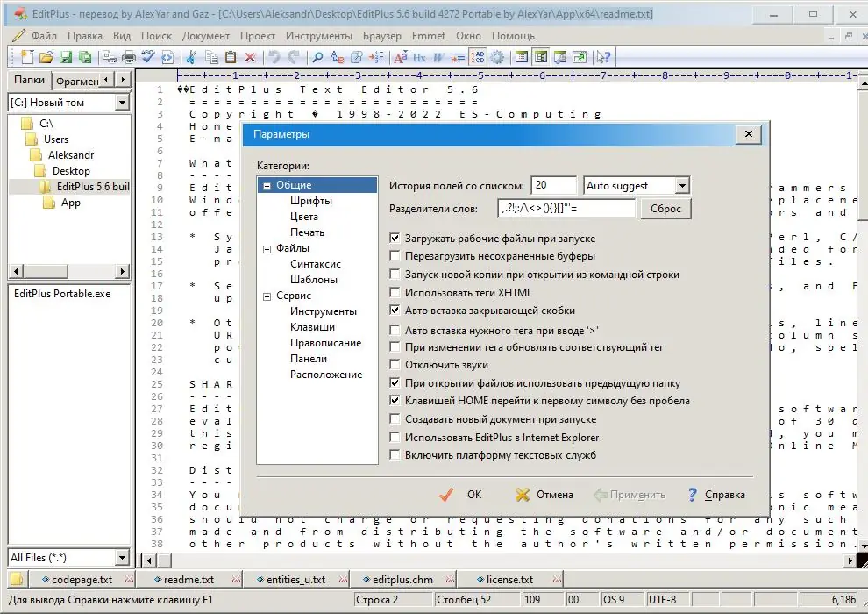Undo last action toolbar icon
Viewport: 868px width, 614px height.
coord(274,57)
